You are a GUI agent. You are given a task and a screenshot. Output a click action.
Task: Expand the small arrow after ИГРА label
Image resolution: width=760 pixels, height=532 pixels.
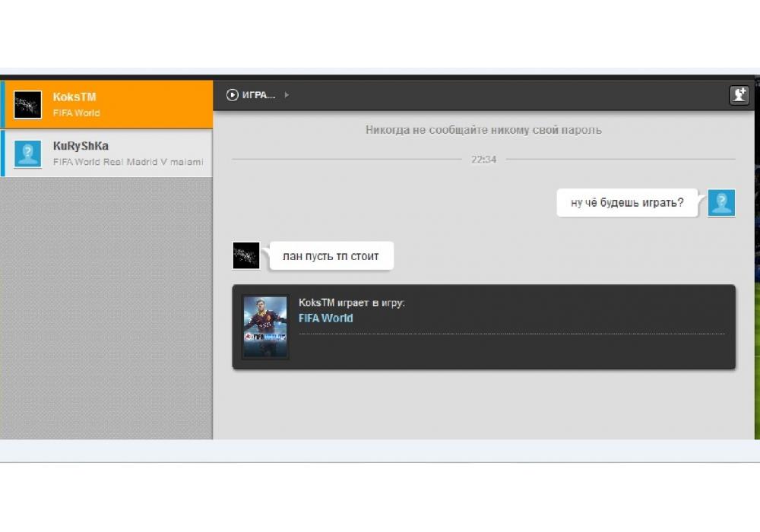287,95
